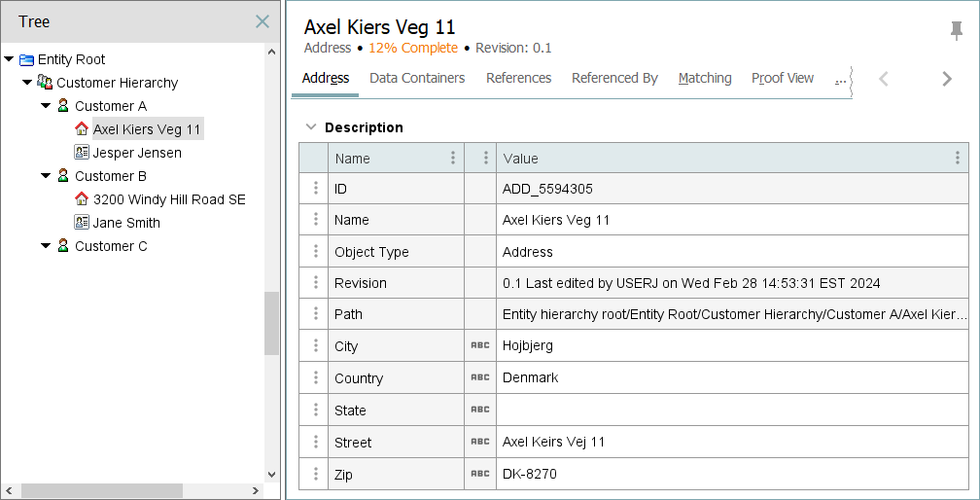Open Value column options menu
Image resolution: width=980 pixels, height=500 pixels.
point(958,158)
